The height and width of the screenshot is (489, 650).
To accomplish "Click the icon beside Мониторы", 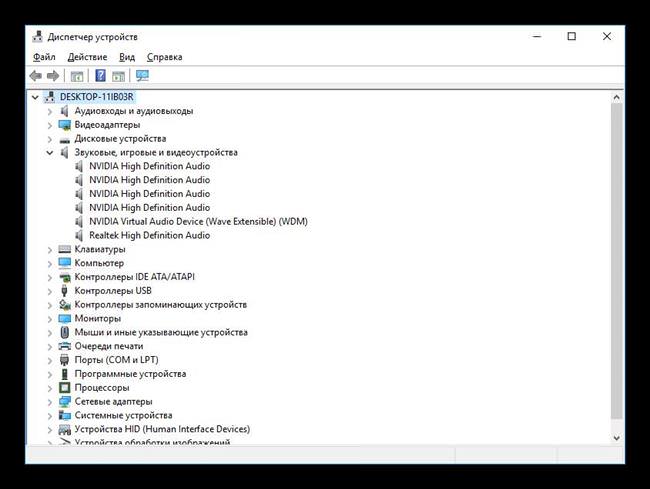I will (65, 318).
